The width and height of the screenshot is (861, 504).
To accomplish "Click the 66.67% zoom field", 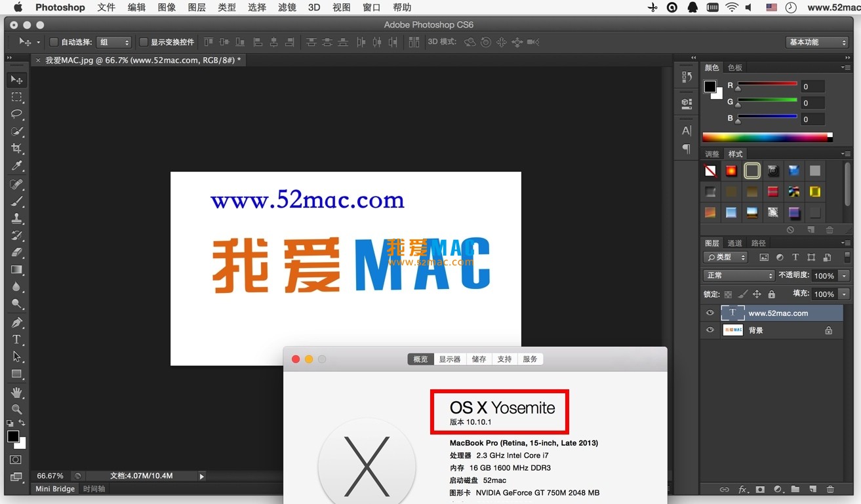I will pos(50,476).
